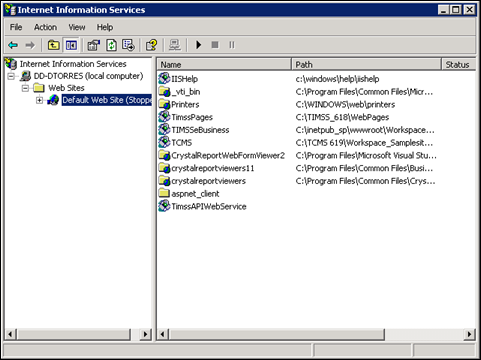481x360 pixels.
Task: Open the File menu
Action: (16, 27)
